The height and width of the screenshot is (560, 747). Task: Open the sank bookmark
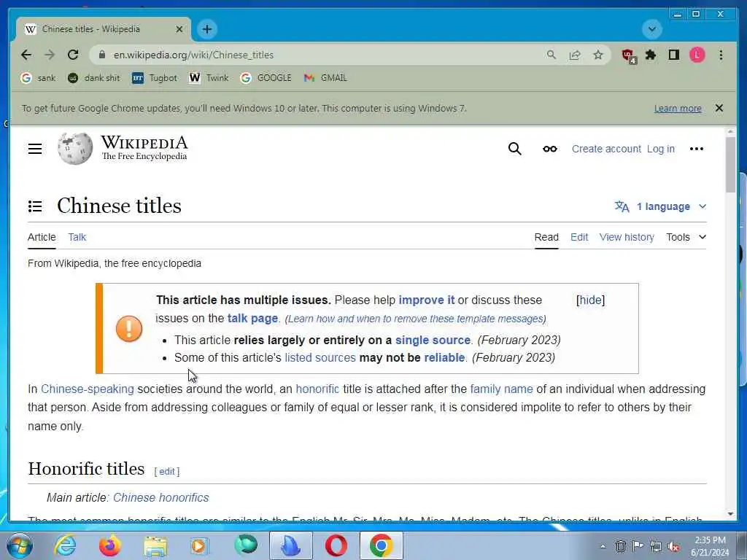pos(38,77)
